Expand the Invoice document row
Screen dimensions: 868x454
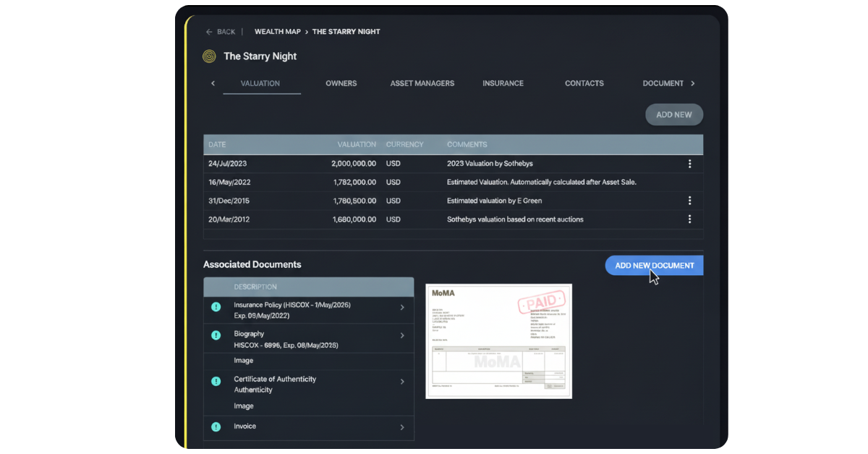[x=403, y=427]
